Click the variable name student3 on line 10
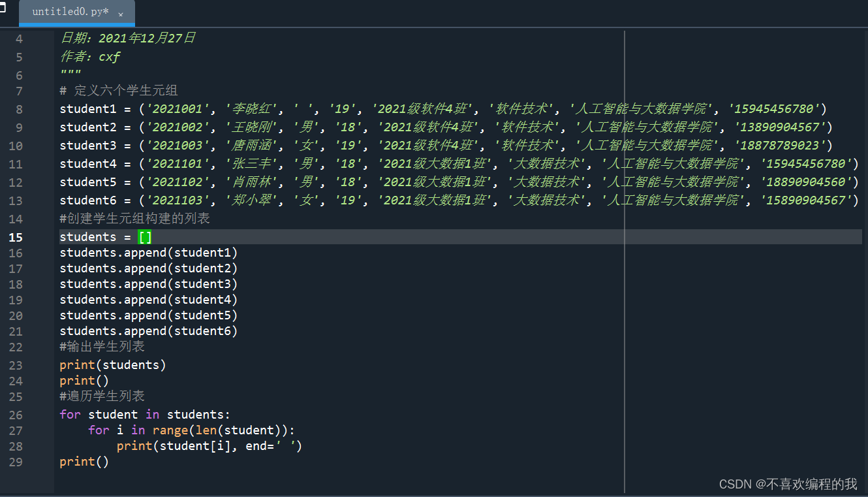Viewport: 868px width, 497px height. pyautogui.click(x=87, y=145)
